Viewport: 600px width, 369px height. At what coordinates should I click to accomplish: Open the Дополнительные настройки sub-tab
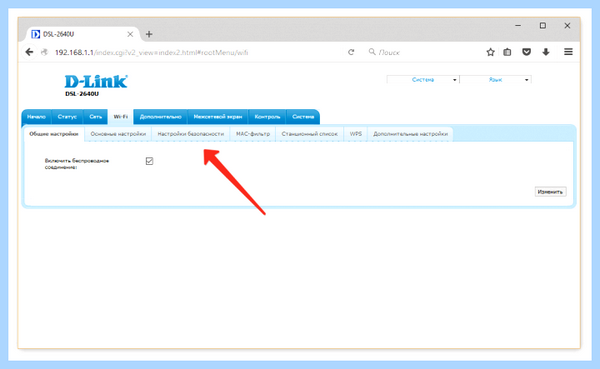pyautogui.click(x=410, y=134)
